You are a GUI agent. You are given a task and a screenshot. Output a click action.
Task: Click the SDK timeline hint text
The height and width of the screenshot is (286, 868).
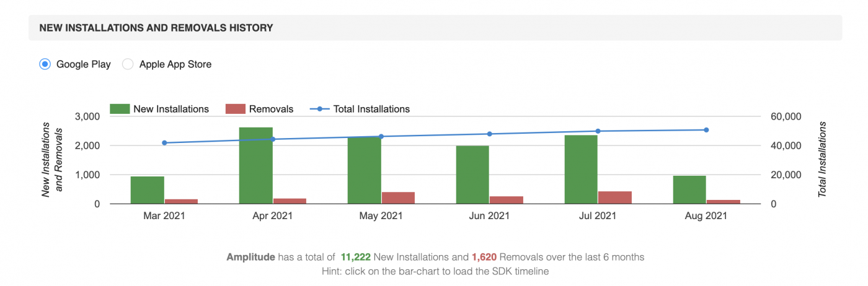(434, 271)
